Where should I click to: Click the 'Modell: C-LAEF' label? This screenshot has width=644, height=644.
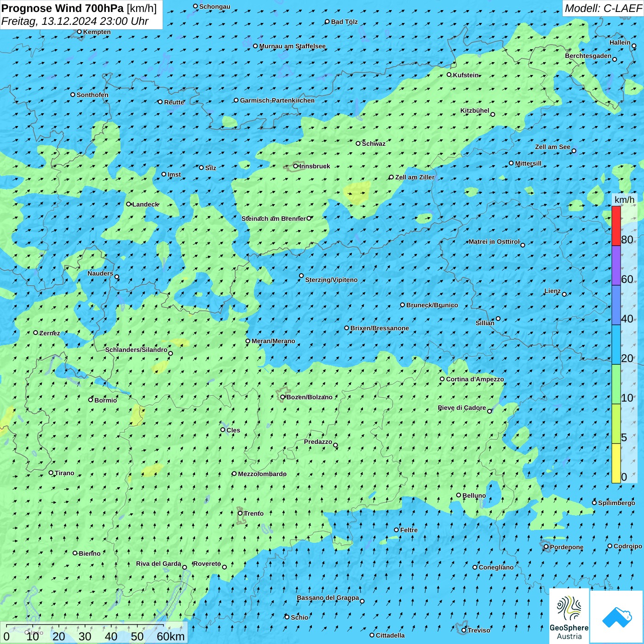click(x=603, y=8)
